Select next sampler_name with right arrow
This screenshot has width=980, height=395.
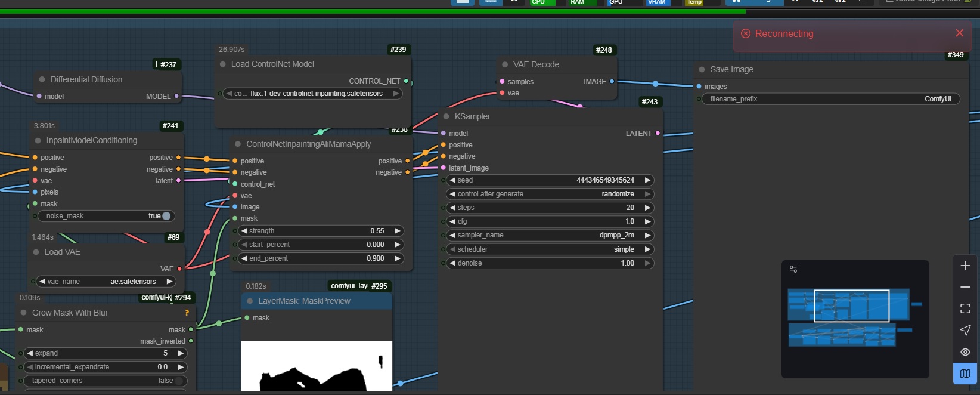[x=647, y=235]
